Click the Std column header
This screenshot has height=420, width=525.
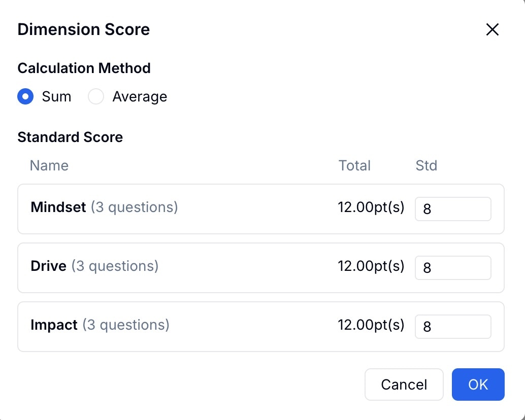tap(426, 165)
